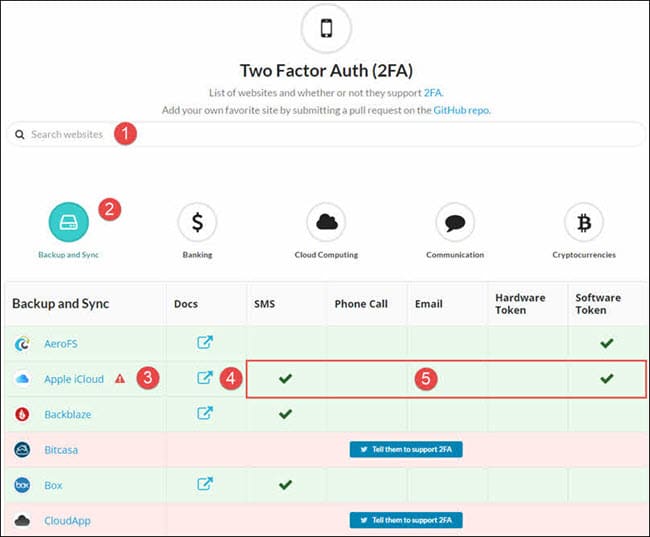Select the Communication label
Image resolution: width=650 pixels, height=537 pixels.
(455, 255)
